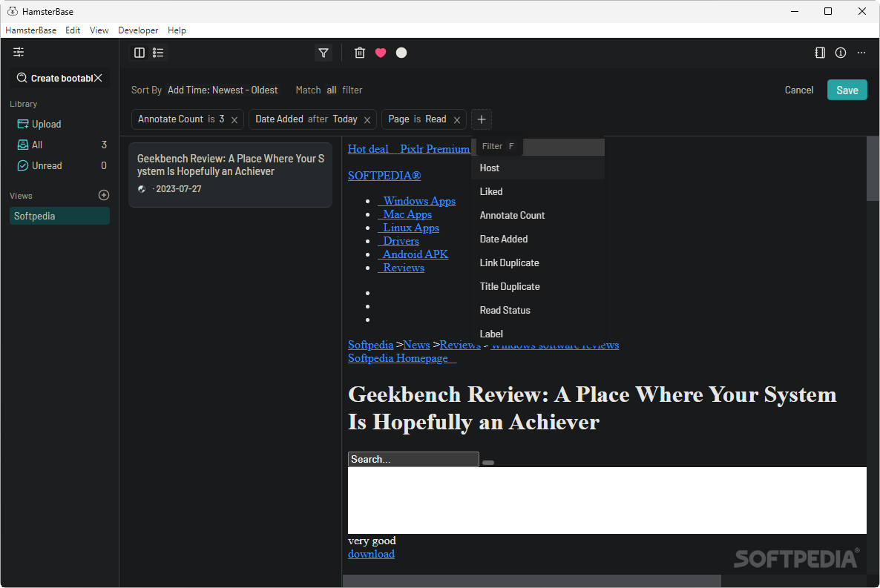The width and height of the screenshot is (880, 588).
Task: Open Sort By Add Time dropdown
Action: pyautogui.click(x=223, y=90)
